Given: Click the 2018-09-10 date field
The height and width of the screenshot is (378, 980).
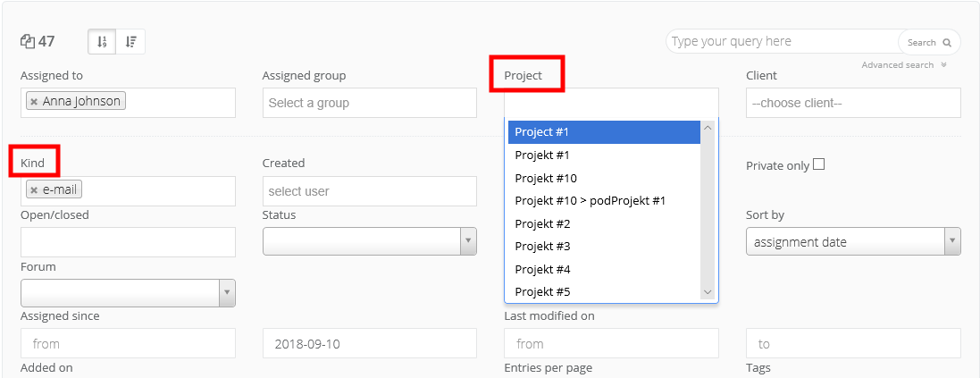Looking at the screenshot, I should pos(369,344).
